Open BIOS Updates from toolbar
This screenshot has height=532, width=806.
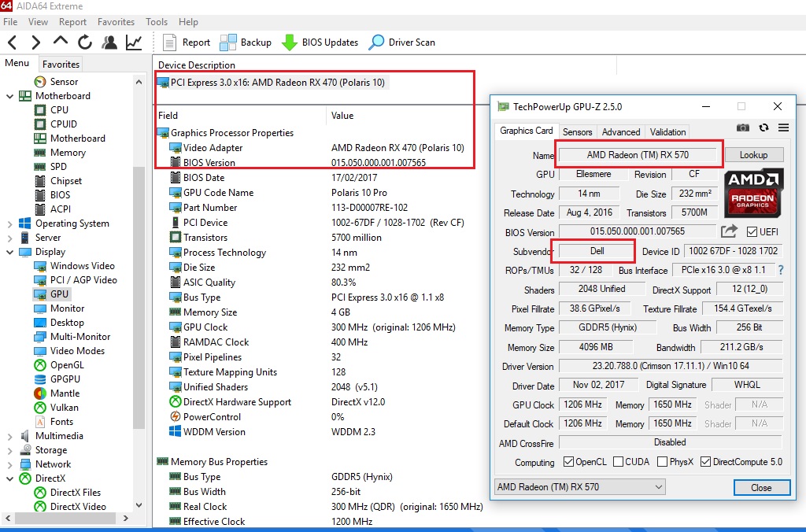(320, 42)
